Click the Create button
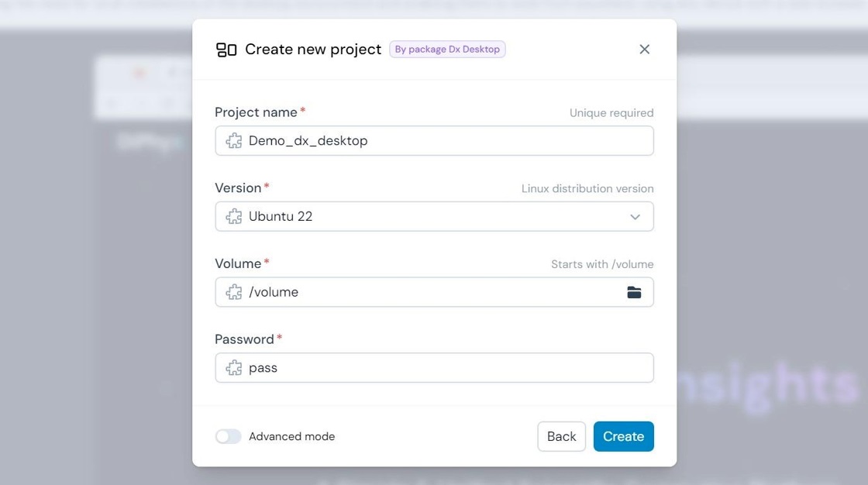Screen dimensions: 868x485 pos(623,436)
